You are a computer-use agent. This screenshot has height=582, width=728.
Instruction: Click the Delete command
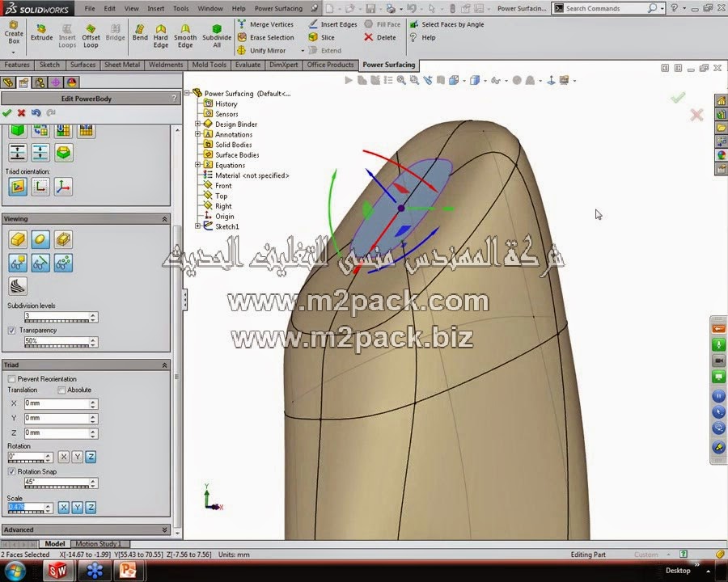pos(380,37)
